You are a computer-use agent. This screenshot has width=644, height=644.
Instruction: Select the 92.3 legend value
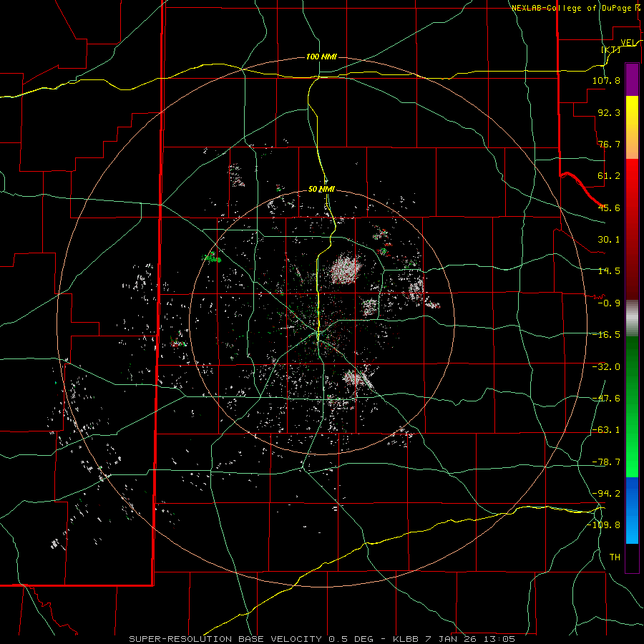609,112
